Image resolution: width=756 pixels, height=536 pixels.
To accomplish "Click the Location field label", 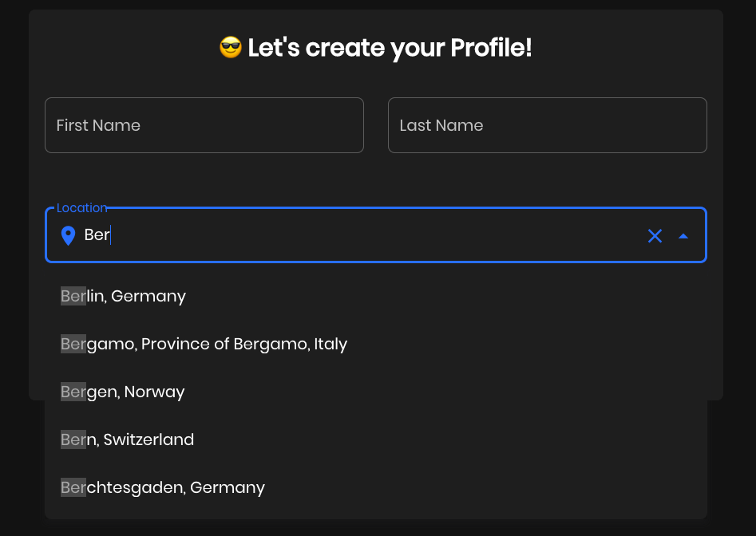I will click(81, 207).
